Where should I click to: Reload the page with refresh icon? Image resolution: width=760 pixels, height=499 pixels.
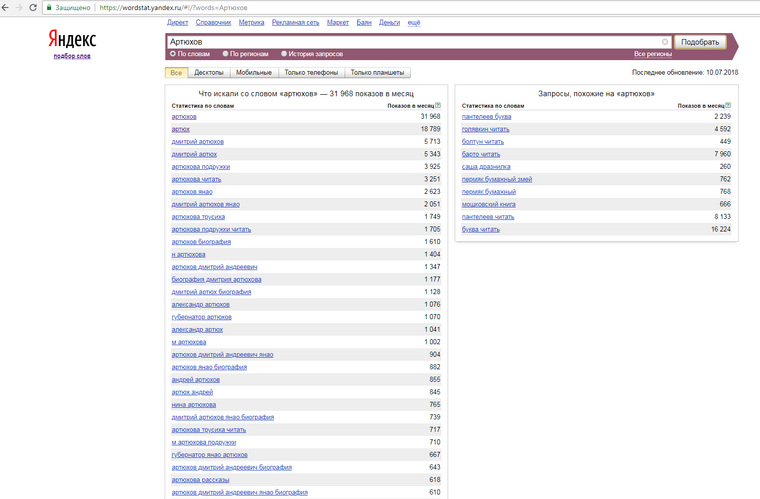tap(33, 7)
